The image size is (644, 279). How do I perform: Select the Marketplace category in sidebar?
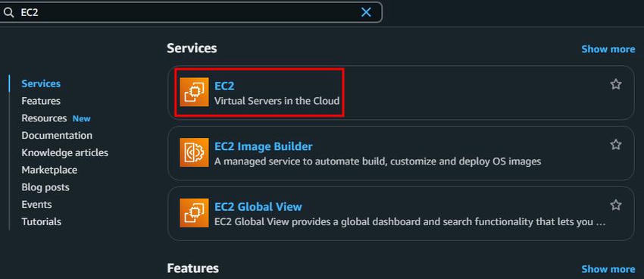[x=49, y=170]
